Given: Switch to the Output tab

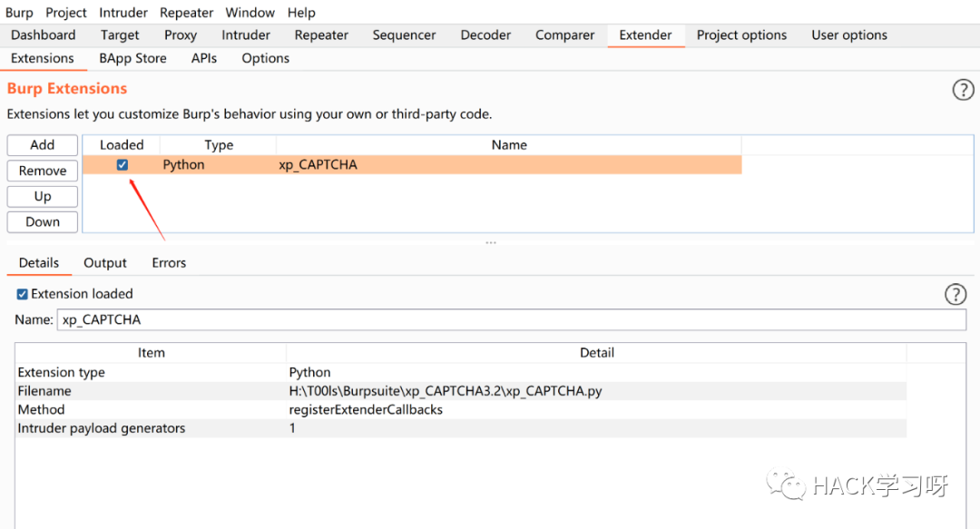Looking at the screenshot, I should 105,262.
